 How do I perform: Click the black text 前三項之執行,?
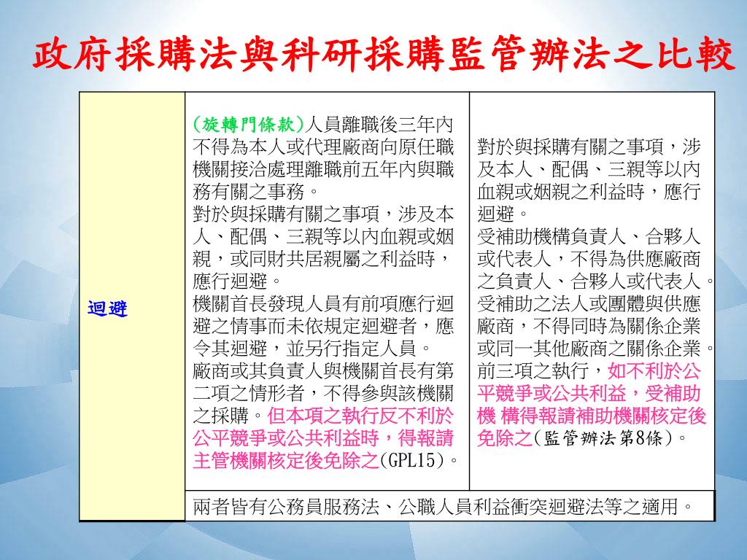pyautogui.click(x=542, y=371)
